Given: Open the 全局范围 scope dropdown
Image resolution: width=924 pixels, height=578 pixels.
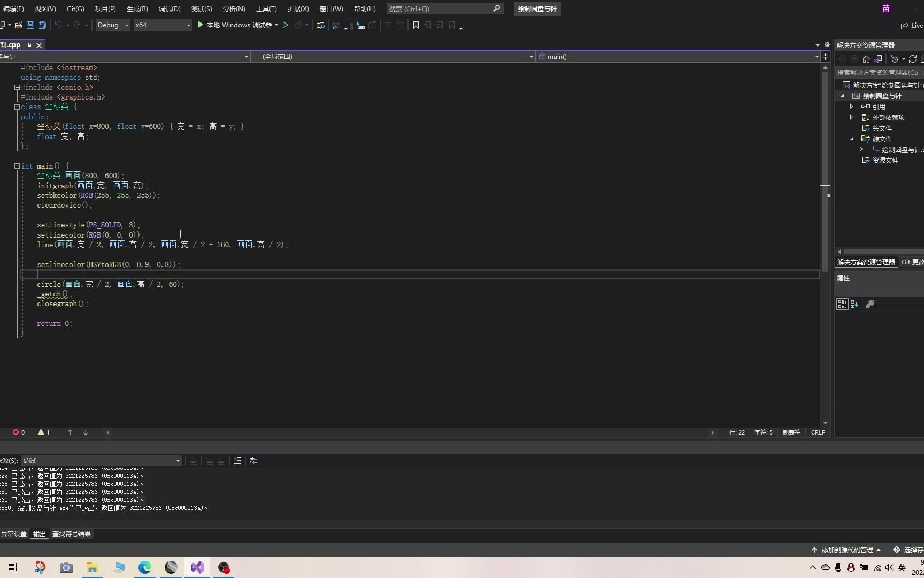Looking at the screenshot, I should pyautogui.click(x=393, y=56).
